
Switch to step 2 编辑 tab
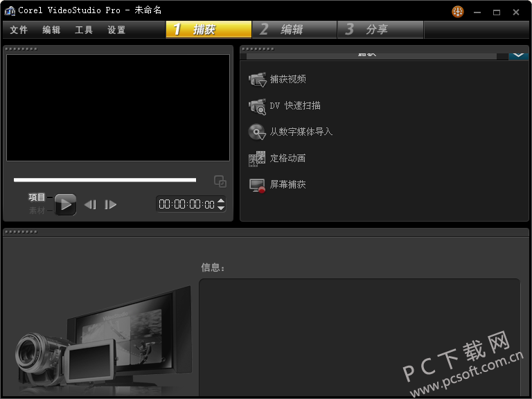[x=294, y=30]
